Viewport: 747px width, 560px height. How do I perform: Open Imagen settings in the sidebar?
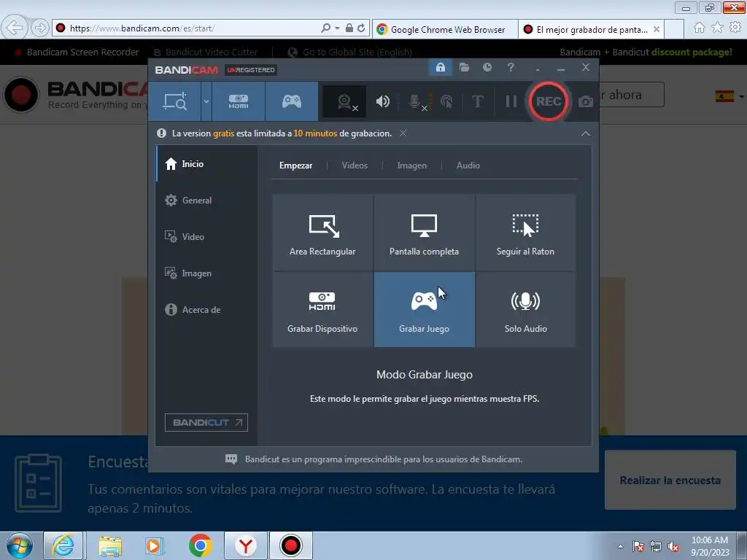click(x=206, y=273)
